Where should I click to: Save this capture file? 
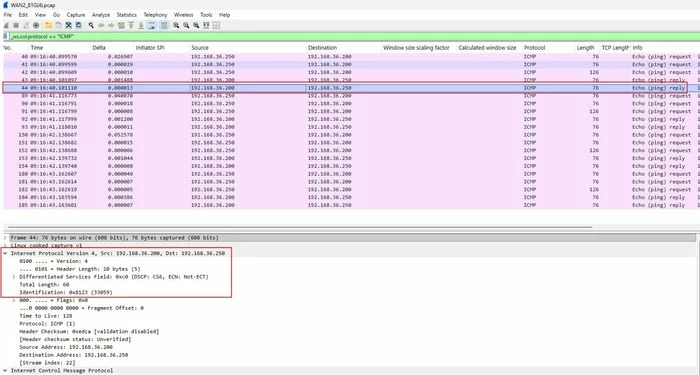pyautogui.click(x=58, y=25)
